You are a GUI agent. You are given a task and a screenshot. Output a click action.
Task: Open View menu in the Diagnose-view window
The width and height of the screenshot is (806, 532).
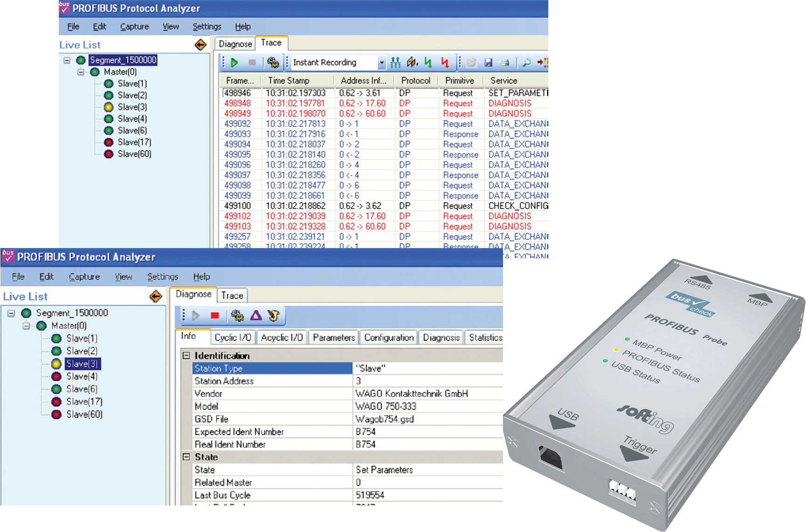(x=124, y=276)
